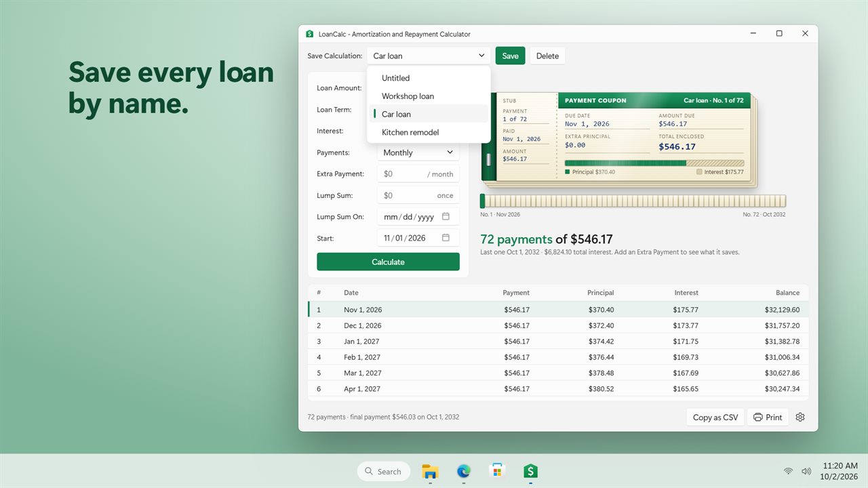Click the Start date field showing 11/01/2026
The height and width of the screenshot is (488, 868).
click(418, 238)
